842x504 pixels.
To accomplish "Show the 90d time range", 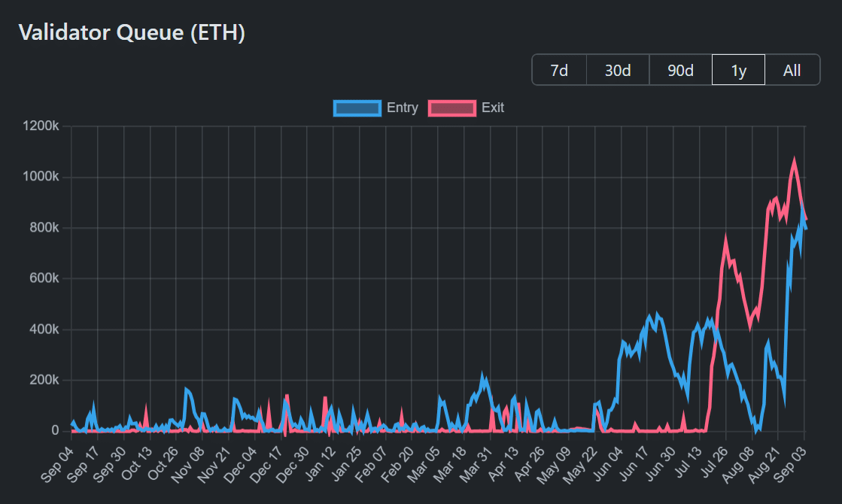I will point(680,70).
